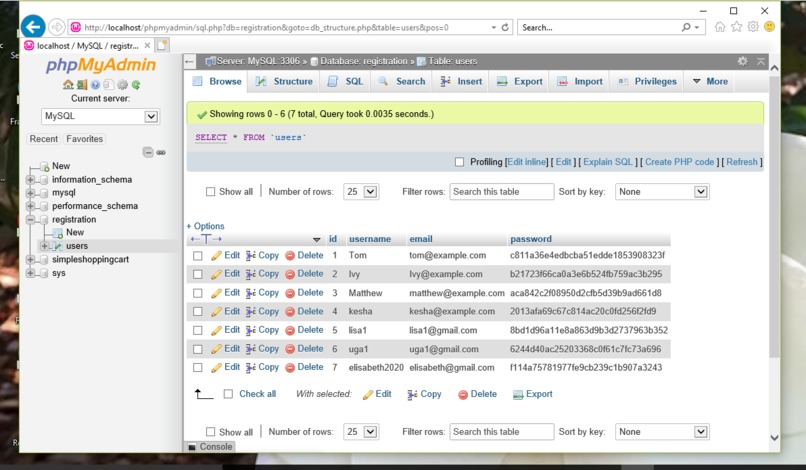Open top Number of rows dropdown
The height and width of the screenshot is (470, 806).
[361, 192]
